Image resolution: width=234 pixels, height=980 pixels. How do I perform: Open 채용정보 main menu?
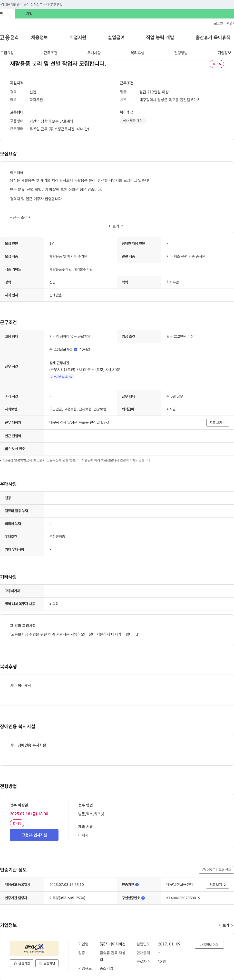tap(39, 37)
